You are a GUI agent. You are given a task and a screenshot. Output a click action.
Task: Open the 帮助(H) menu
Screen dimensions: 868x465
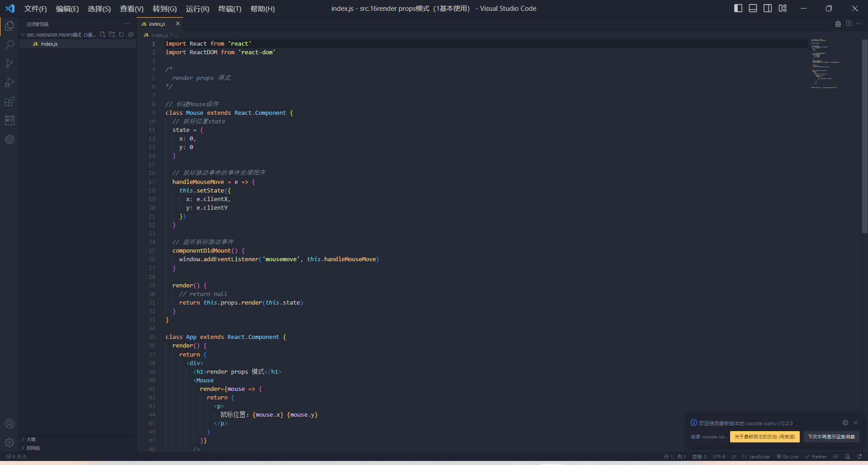262,9
